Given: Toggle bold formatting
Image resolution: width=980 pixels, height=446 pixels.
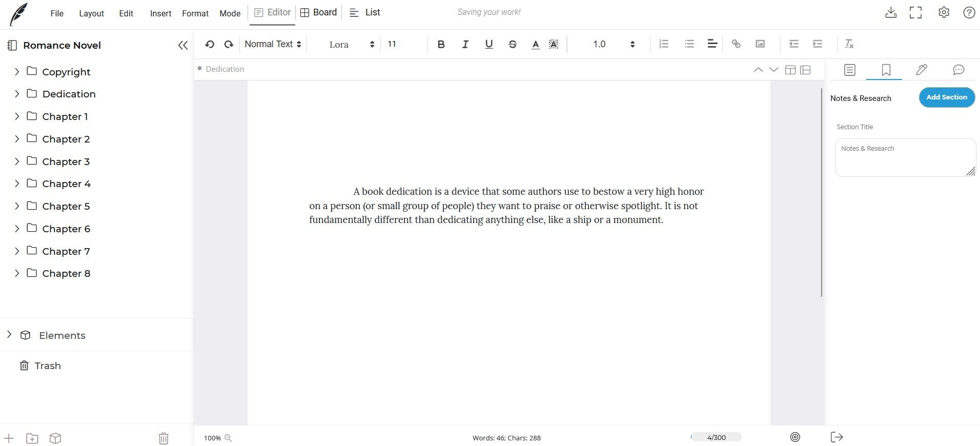Looking at the screenshot, I should 441,44.
